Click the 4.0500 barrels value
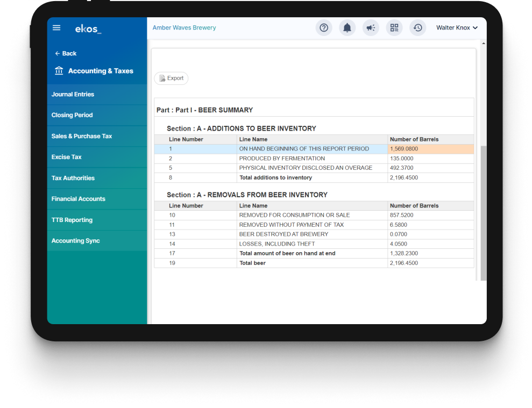Image resolution: width=532 pixels, height=408 pixels. coord(398,244)
